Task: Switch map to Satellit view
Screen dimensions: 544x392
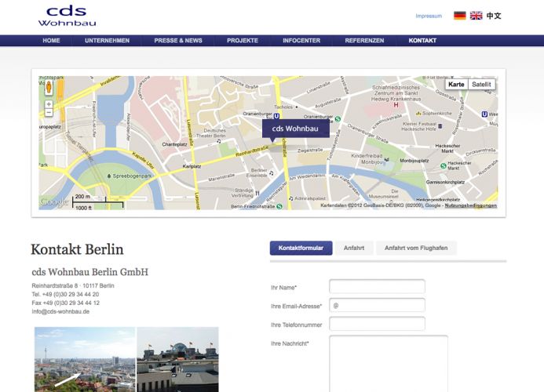Action: click(x=481, y=84)
